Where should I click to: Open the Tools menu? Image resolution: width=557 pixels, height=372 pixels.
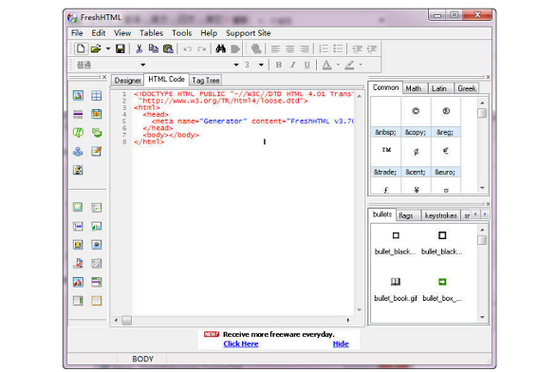[182, 33]
